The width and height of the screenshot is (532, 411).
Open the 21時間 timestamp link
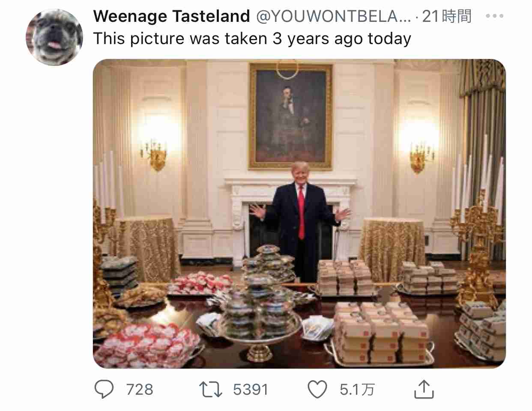pyautogui.click(x=447, y=16)
